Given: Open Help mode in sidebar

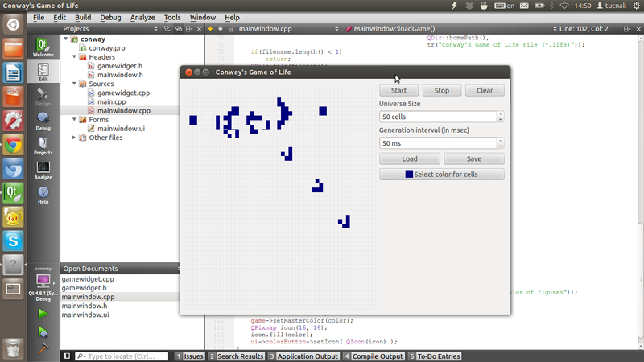Looking at the screenshot, I should (x=43, y=195).
